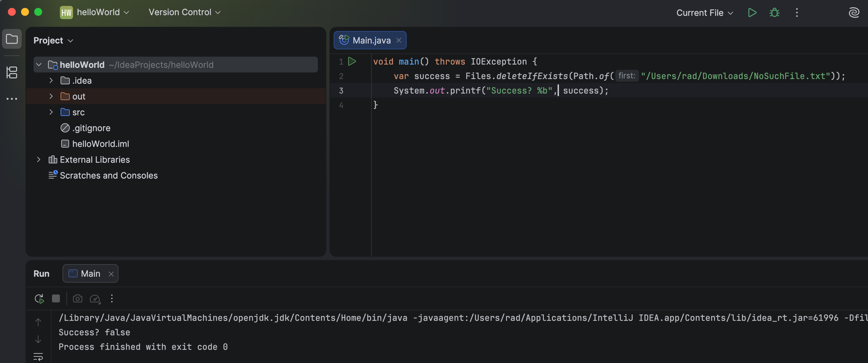Start debugging with the bug icon
Screen dimensions: 868x363
774,13
